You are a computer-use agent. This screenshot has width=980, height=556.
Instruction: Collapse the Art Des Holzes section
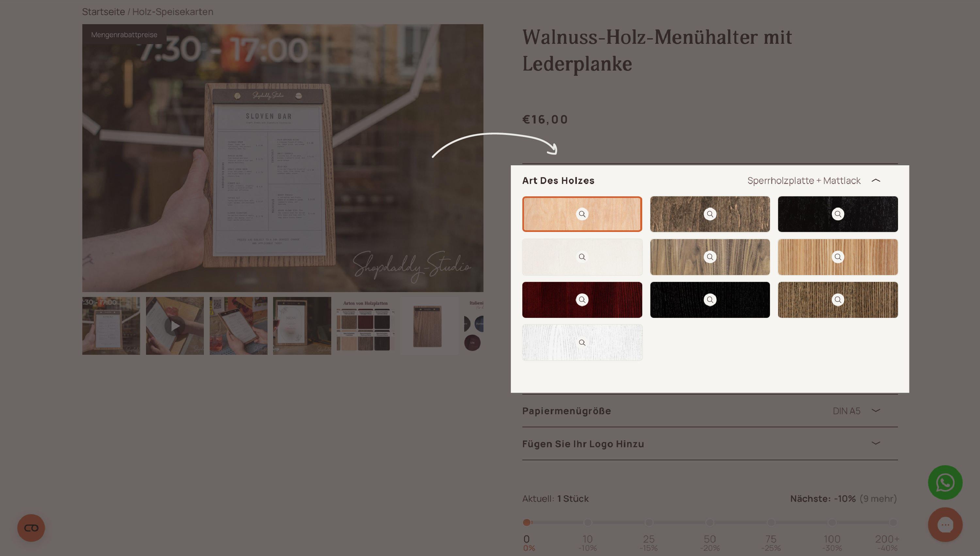pos(876,180)
